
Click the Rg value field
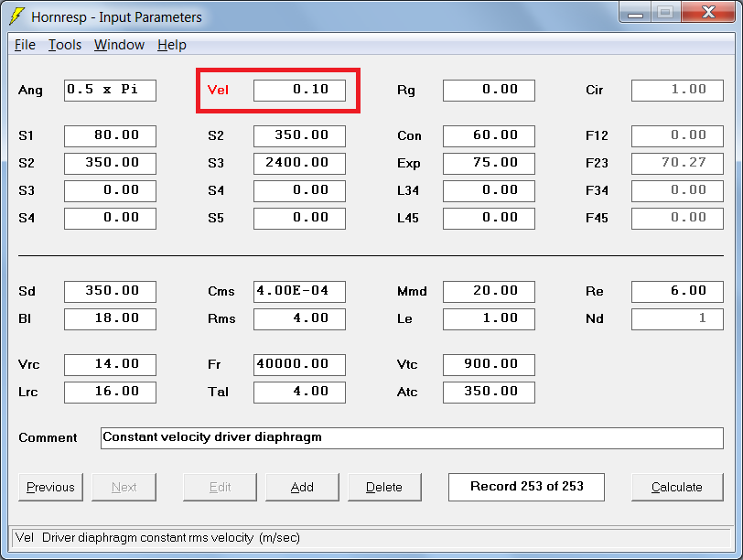point(489,91)
